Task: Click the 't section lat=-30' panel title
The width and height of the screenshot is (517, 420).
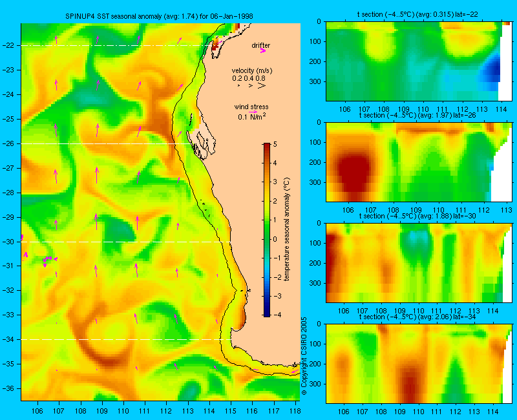Action: coord(417,216)
